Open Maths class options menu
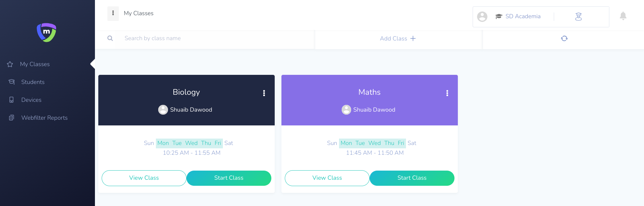Screen dimensions: 644x206 [x=447, y=93]
